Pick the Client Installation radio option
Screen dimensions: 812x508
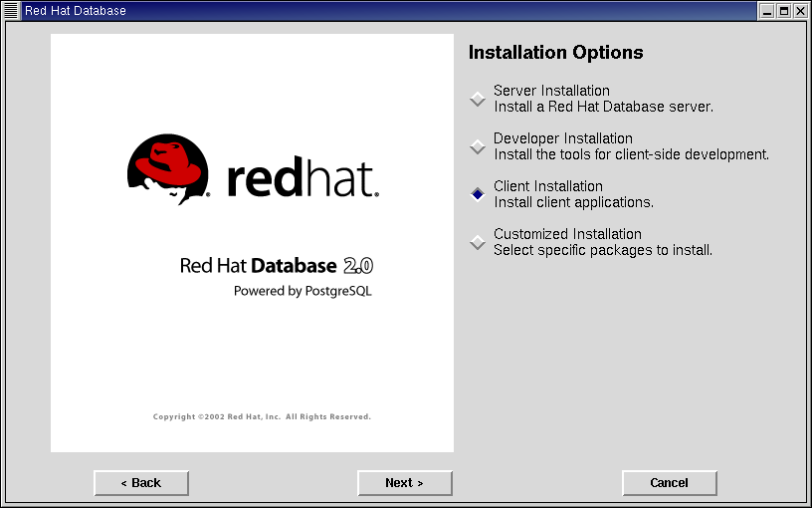478,194
